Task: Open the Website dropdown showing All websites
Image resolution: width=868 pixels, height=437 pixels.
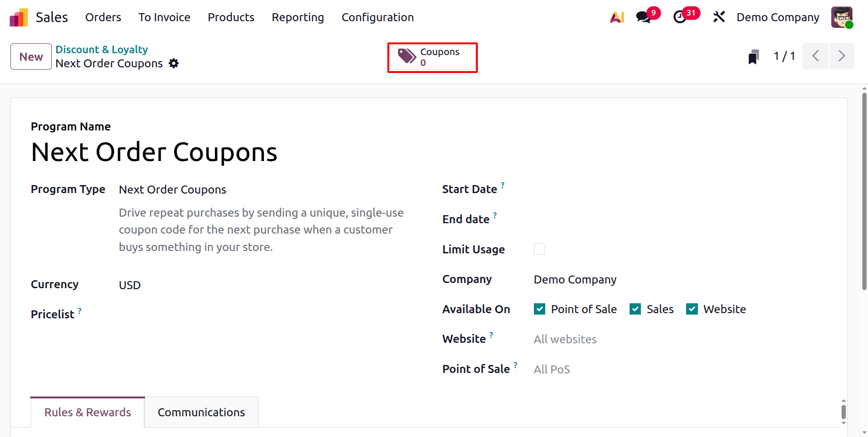Action: click(565, 339)
